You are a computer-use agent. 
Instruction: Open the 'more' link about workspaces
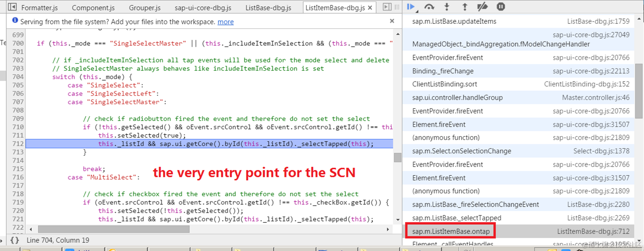pyautogui.click(x=226, y=22)
